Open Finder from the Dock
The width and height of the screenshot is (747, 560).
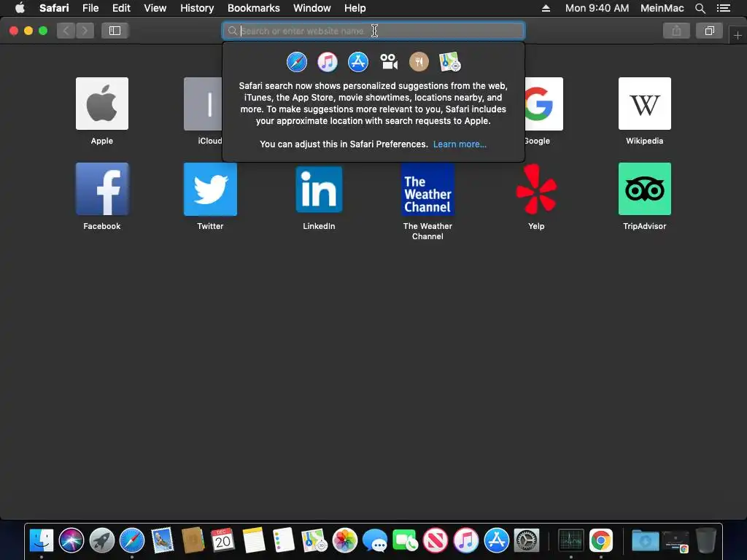tap(42, 540)
